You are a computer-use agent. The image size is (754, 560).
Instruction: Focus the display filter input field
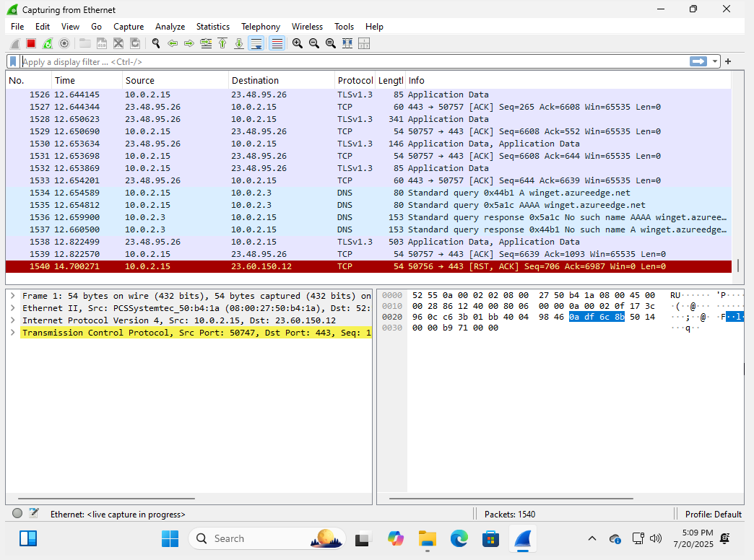tap(353, 61)
